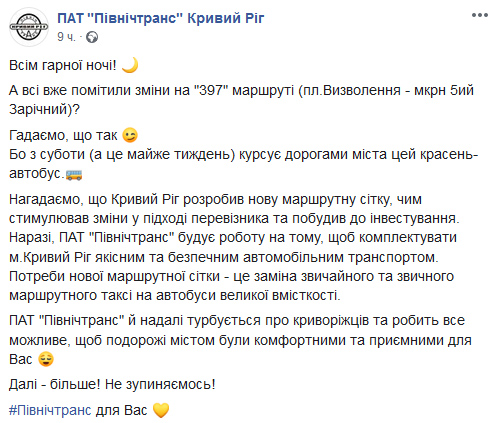Click the "Далі - більше! Не зупиняємось!" line

coord(112,384)
